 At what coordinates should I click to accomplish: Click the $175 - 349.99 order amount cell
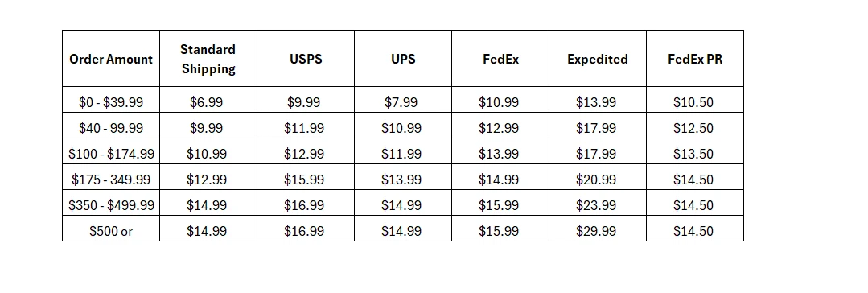pyautogui.click(x=111, y=177)
